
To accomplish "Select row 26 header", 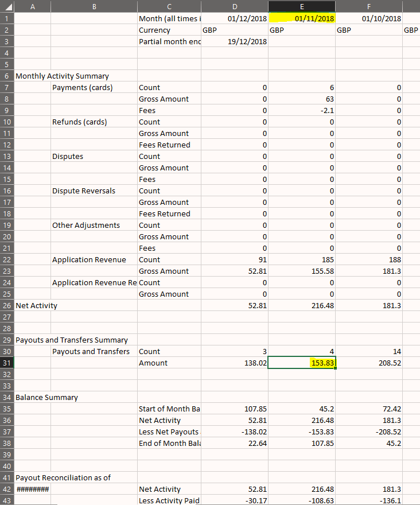I will click(7, 305).
